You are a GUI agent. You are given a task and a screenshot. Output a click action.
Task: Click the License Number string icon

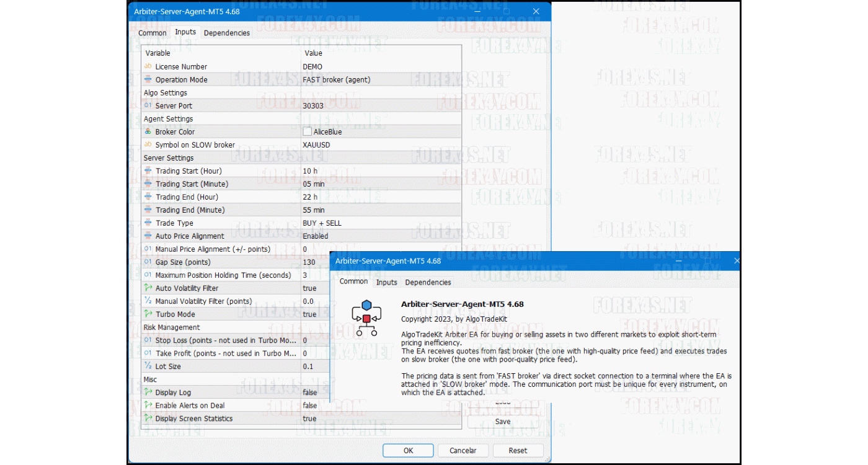(x=148, y=66)
